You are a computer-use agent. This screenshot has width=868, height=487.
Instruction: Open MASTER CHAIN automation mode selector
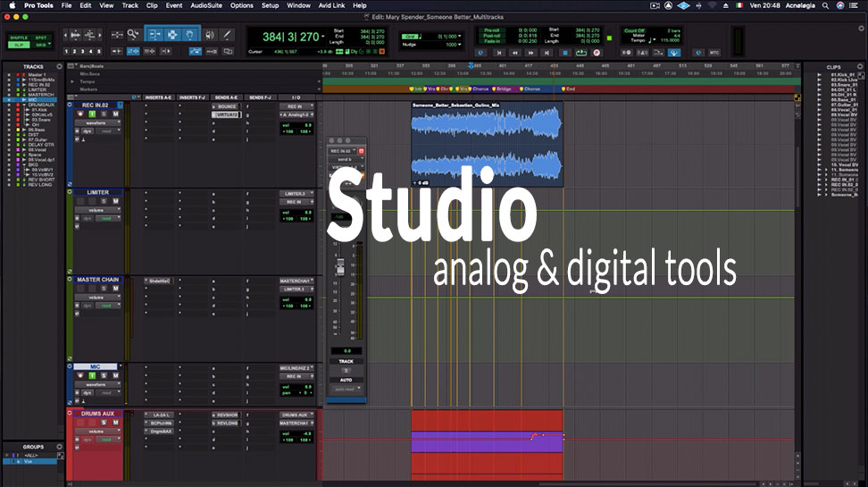[109, 306]
